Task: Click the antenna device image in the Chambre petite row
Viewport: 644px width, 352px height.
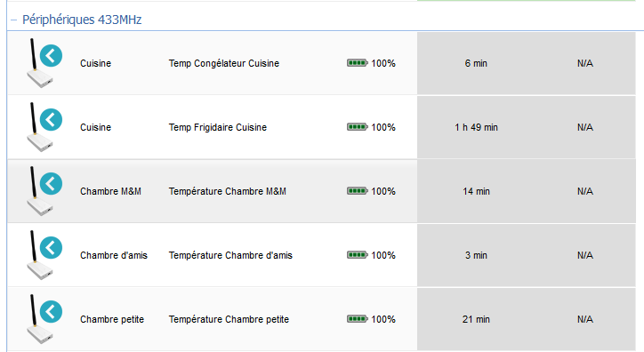Action: click(x=38, y=319)
